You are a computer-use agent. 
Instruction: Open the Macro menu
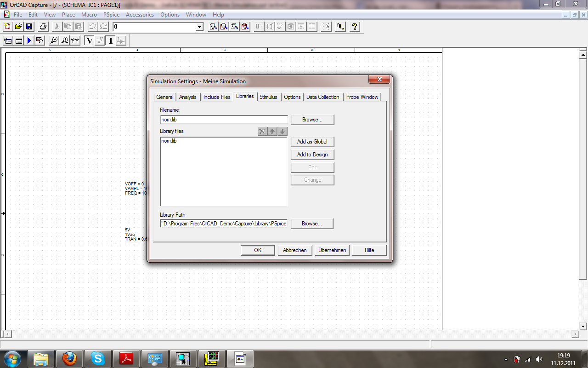coord(89,15)
